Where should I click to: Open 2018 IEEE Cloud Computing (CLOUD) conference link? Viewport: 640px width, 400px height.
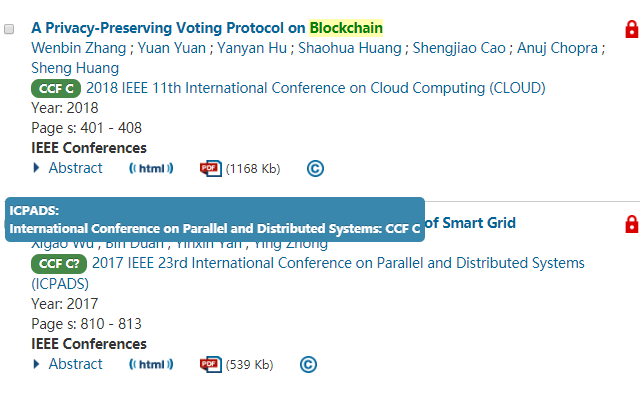pos(316,88)
